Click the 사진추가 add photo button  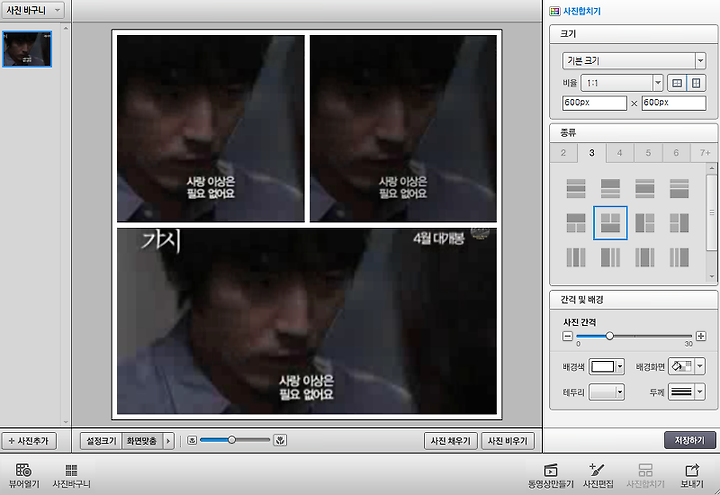pyautogui.click(x=29, y=441)
